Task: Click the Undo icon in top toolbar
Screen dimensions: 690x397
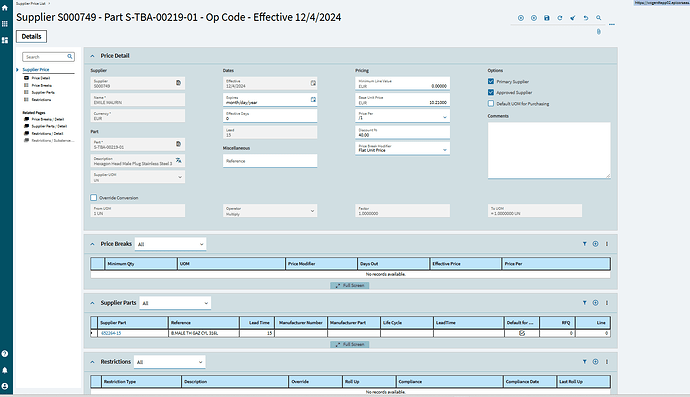Action: 586,18
